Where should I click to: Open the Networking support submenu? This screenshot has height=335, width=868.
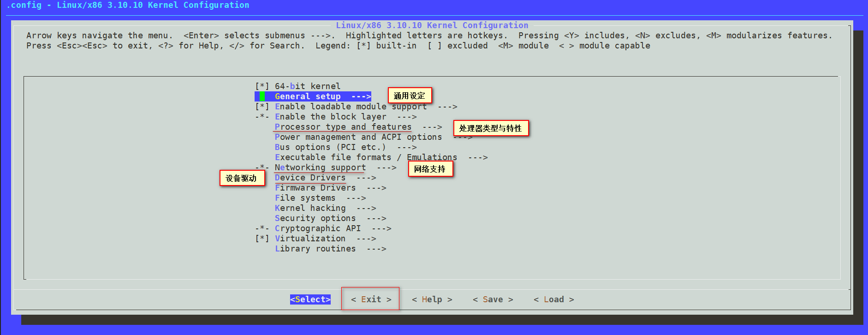[x=335, y=167]
